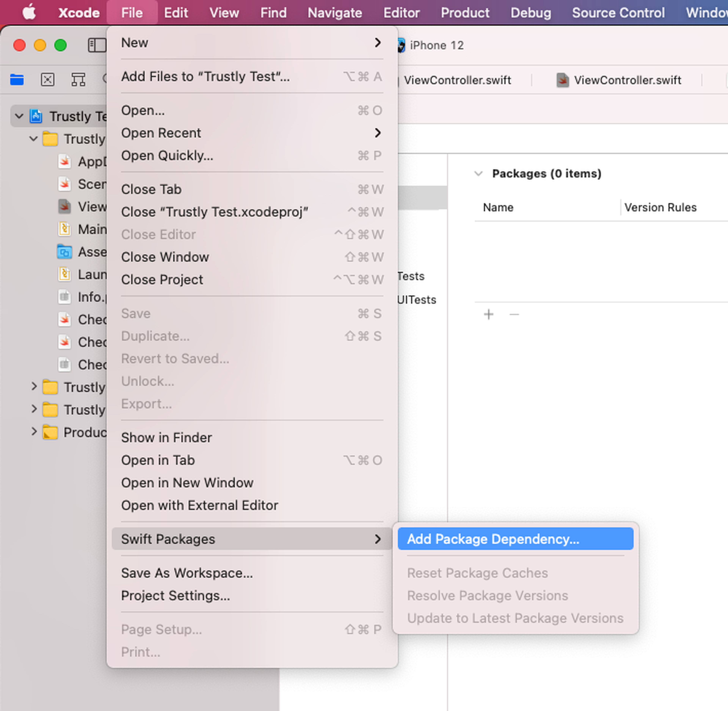
Task: Select the UITests target row
Action: (417, 300)
